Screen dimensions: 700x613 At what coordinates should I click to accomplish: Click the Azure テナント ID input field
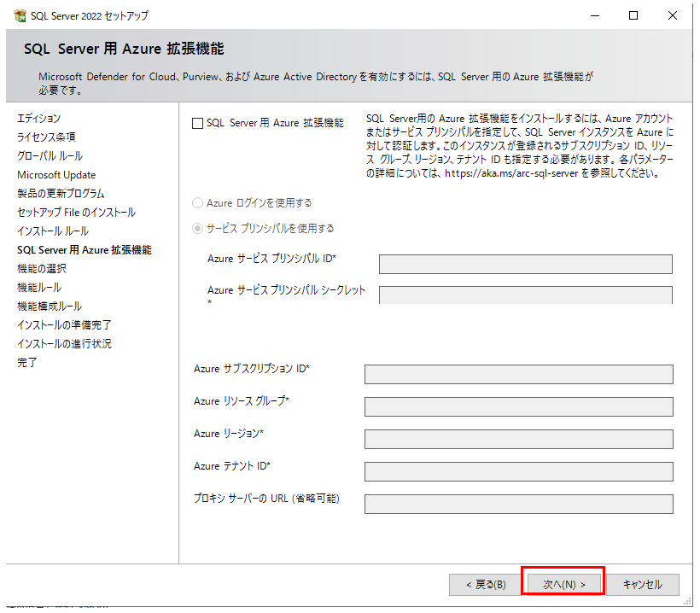pyautogui.click(x=518, y=471)
